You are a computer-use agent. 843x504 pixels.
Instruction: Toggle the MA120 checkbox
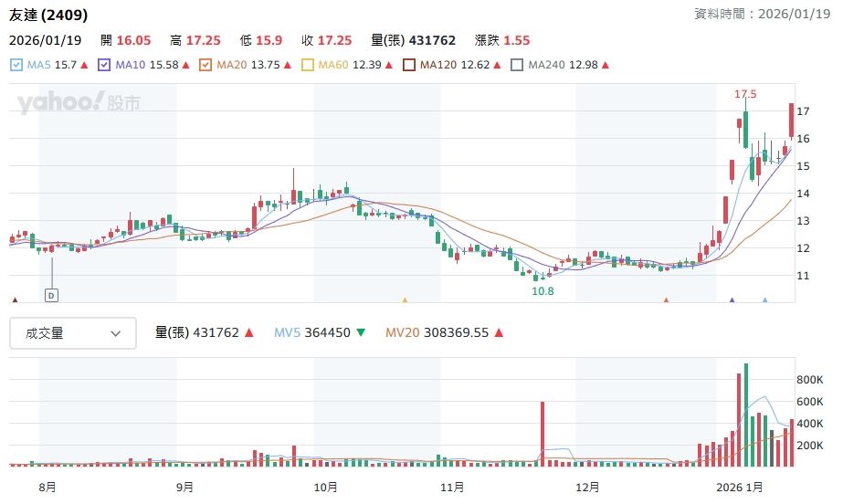click(409, 65)
